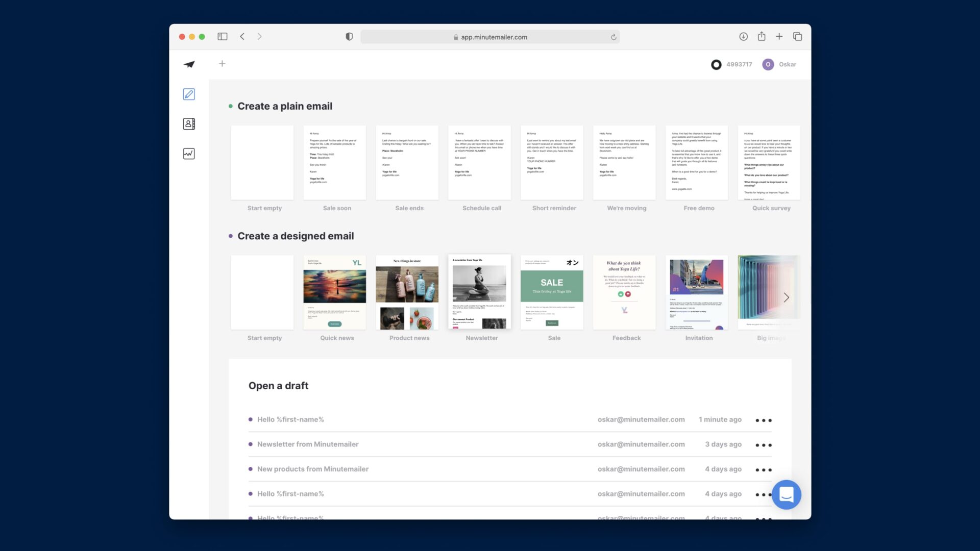Expand more designed templates with the right chevron
Screen dimensions: 980x551
click(786, 297)
